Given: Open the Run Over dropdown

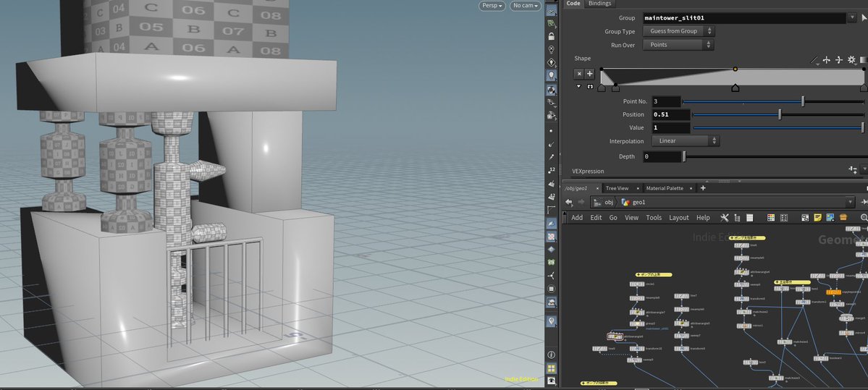Looking at the screenshot, I should click(x=678, y=45).
